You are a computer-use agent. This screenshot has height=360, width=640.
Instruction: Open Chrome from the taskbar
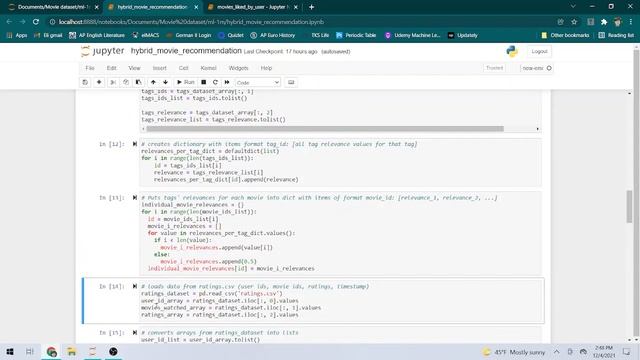pos(51,351)
